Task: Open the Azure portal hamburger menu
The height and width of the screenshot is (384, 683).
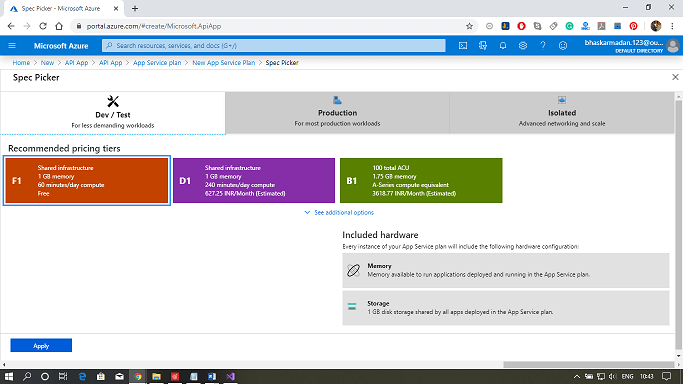Action: (x=12, y=46)
